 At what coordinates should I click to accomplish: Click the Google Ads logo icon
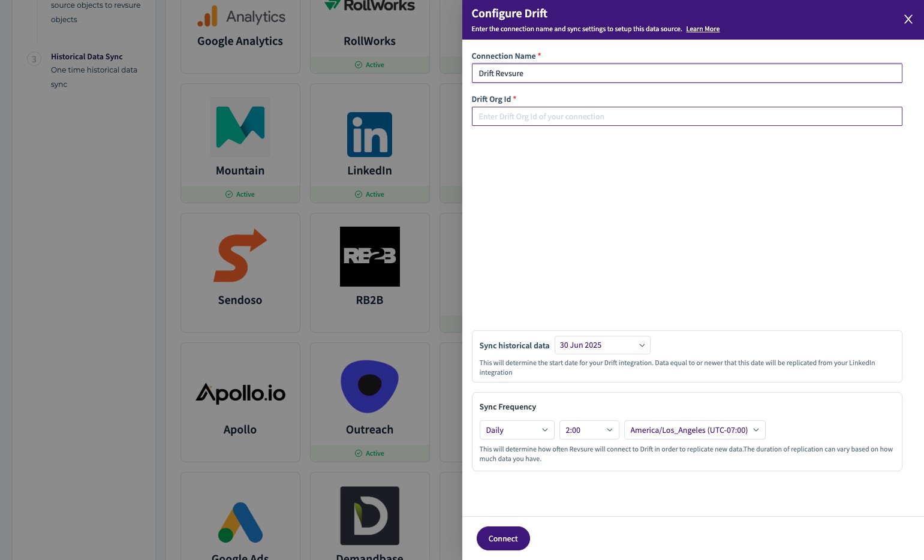coord(240,522)
